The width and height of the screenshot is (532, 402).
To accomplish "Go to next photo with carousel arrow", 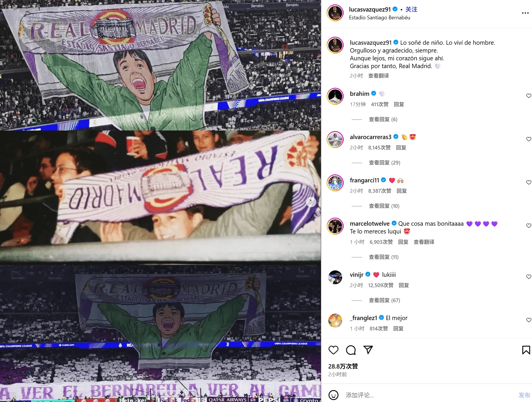I will point(311,202).
